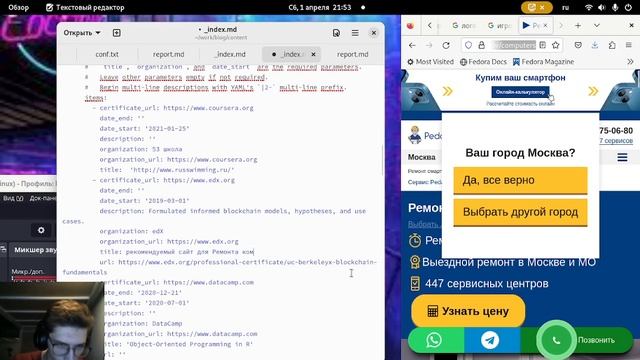This screenshot has width=640, height=360.
Task: Switch to second Google tab in Firefox
Action: 500,26
